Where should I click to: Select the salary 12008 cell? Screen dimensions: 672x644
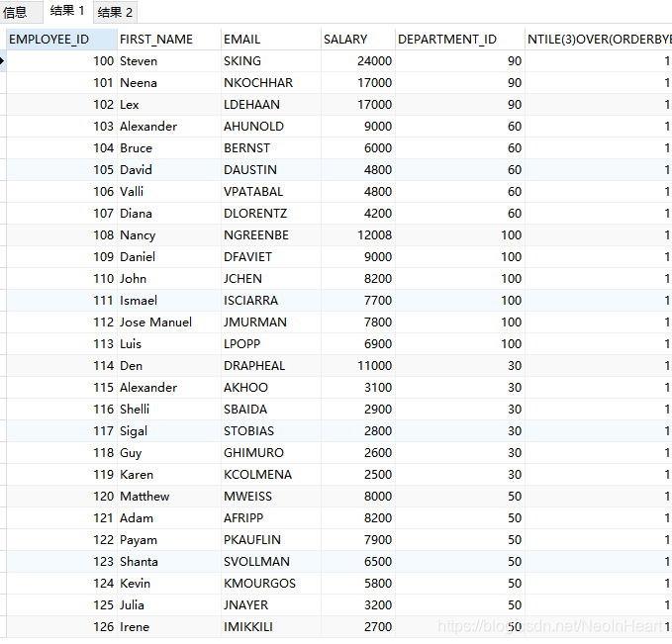pyautogui.click(x=357, y=235)
